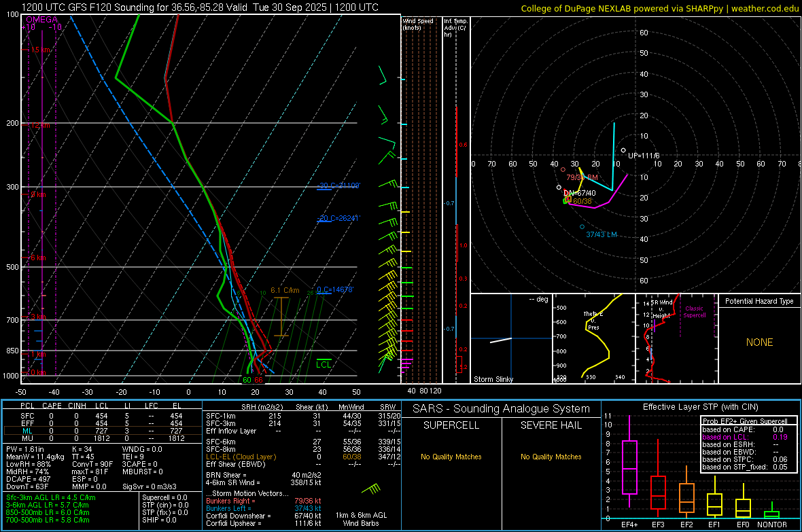Click the SigSvr = 0 m3/s3 value
Image resolution: width=802 pixels, height=532 pixels.
click(x=150, y=486)
